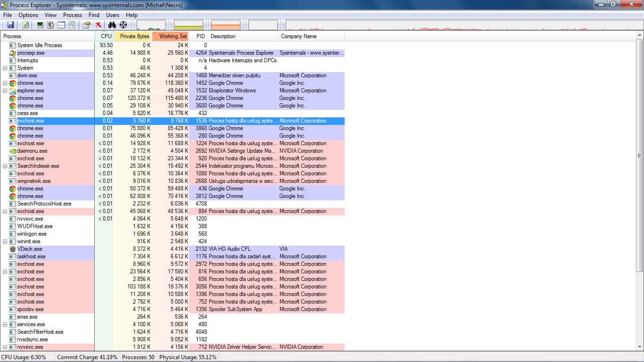
Task: Collapse the chrome.exe PID 1452 tree node
Action: tap(5, 83)
